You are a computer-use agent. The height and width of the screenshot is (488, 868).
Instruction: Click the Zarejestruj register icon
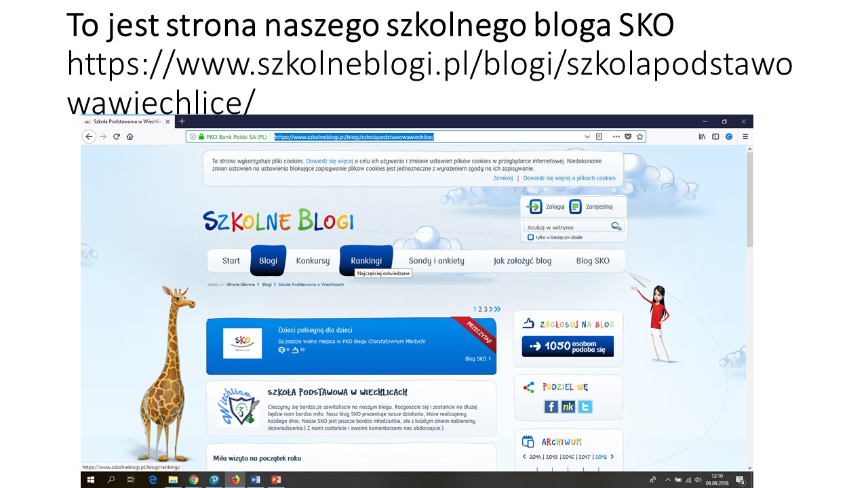click(575, 207)
